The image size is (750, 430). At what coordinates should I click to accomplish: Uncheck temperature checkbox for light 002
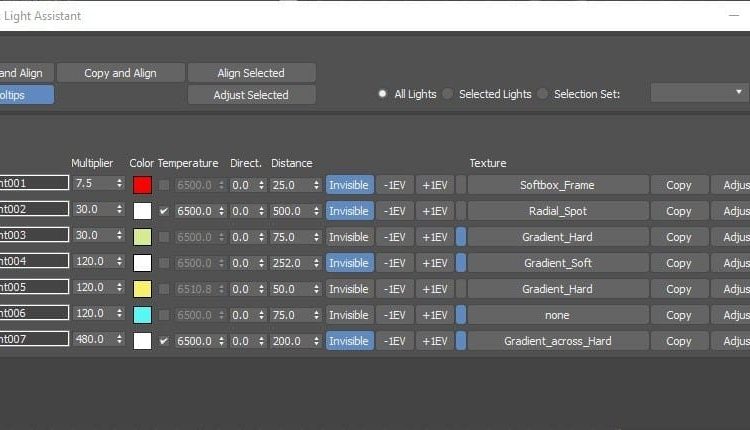[164, 211]
